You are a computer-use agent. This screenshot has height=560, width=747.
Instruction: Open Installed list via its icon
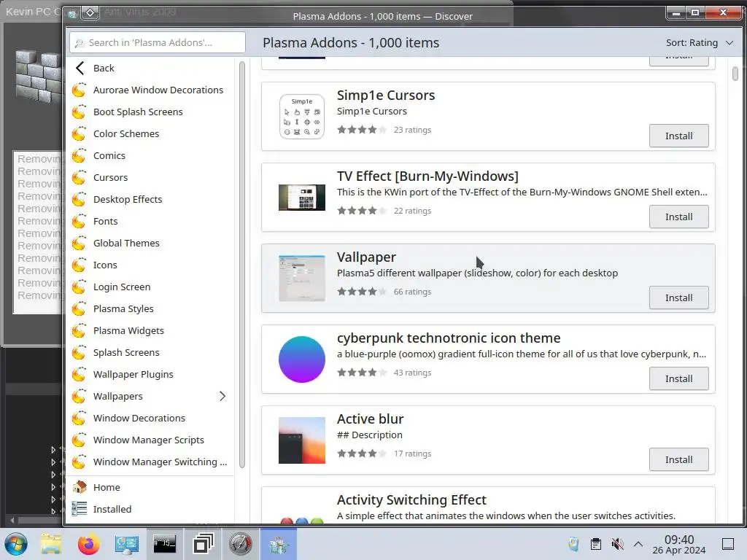click(x=79, y=509)
